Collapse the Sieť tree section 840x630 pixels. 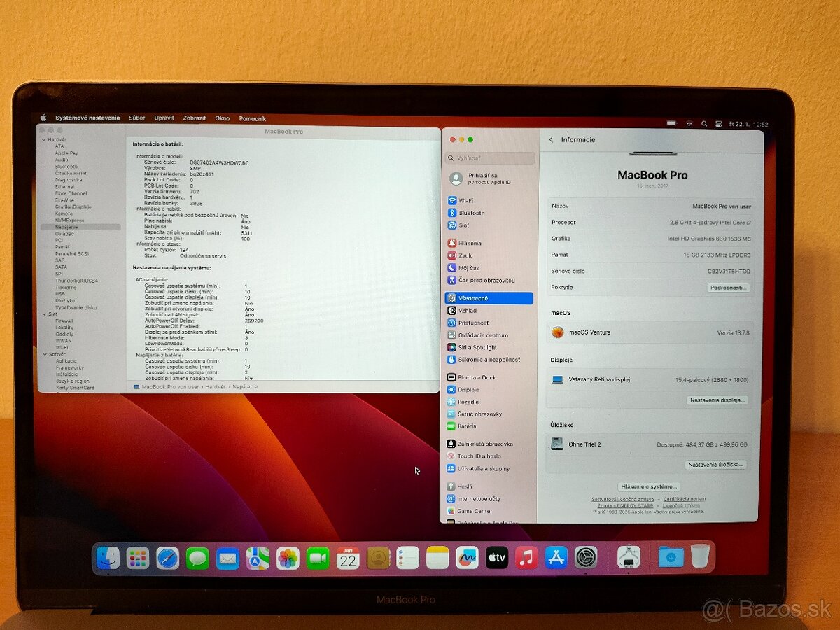(x=44, y=314)
